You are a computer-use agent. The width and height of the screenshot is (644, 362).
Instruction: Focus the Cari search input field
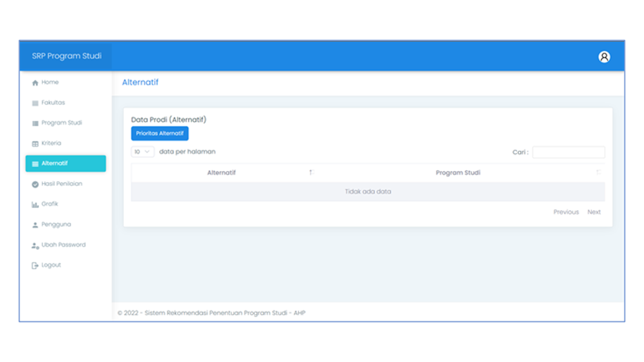click(569, 152)
